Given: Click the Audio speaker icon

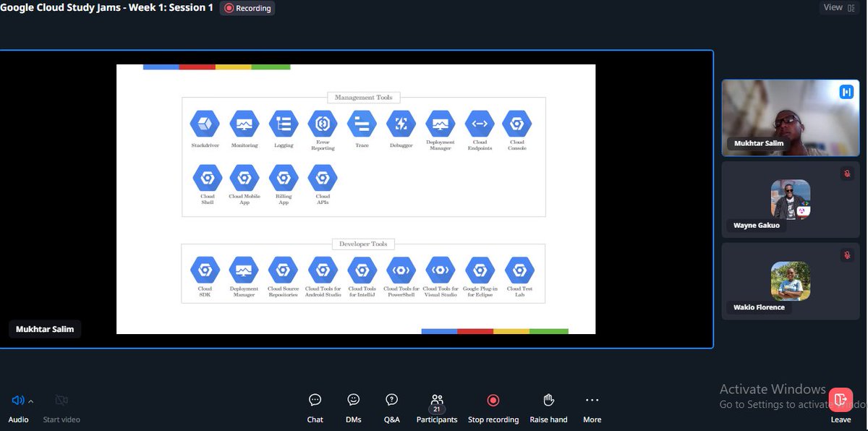Looking at the screenshot, I should click(x=17, y=399).
